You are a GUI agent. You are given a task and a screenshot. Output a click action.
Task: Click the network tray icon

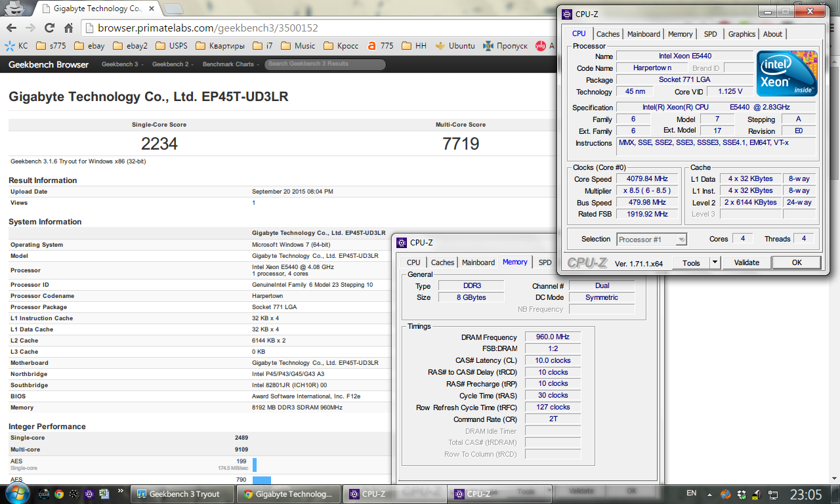tap(773, 495)
